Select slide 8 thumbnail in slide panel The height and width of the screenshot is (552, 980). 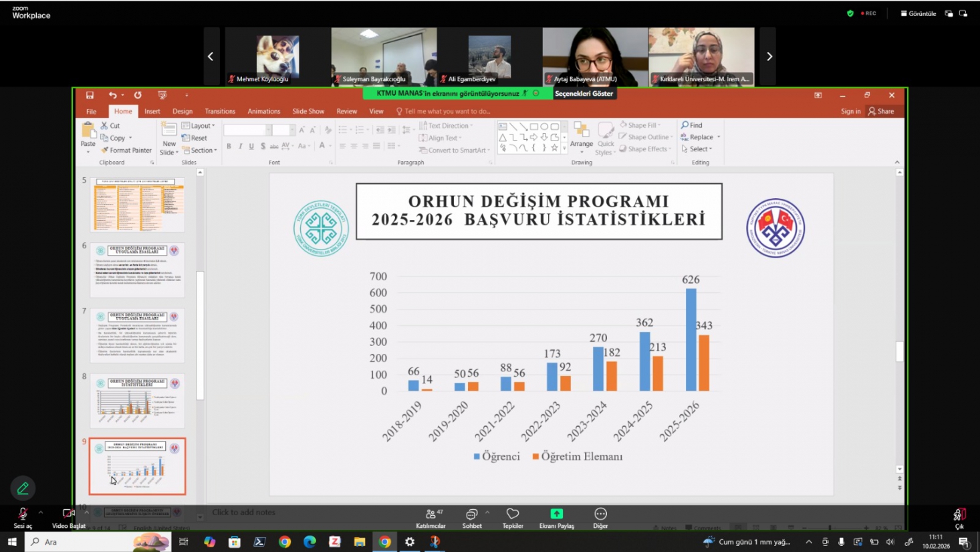(x=138, y=401)
